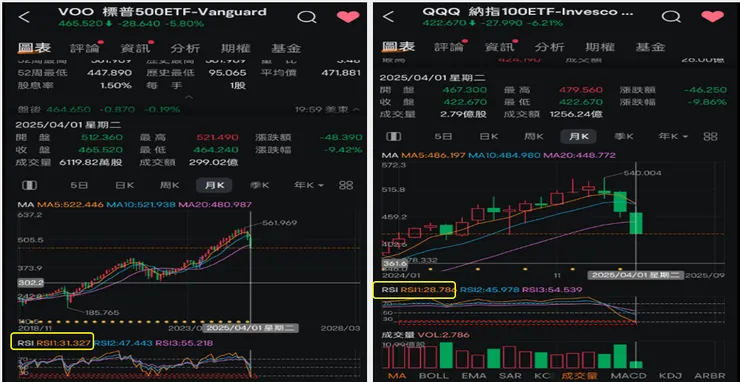Open search on the QQQ screen
The height and width of the screenshot is (382, 740).
click(671, 17)
